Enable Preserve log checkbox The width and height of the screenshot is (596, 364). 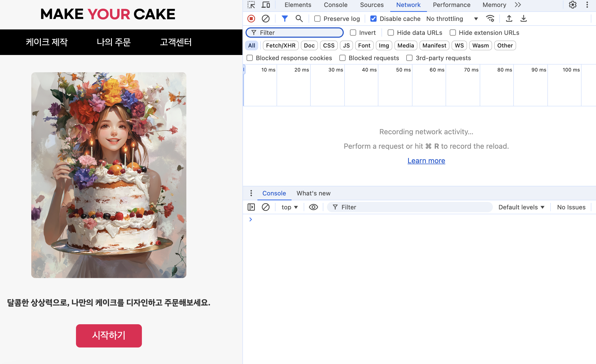[317, 19]
